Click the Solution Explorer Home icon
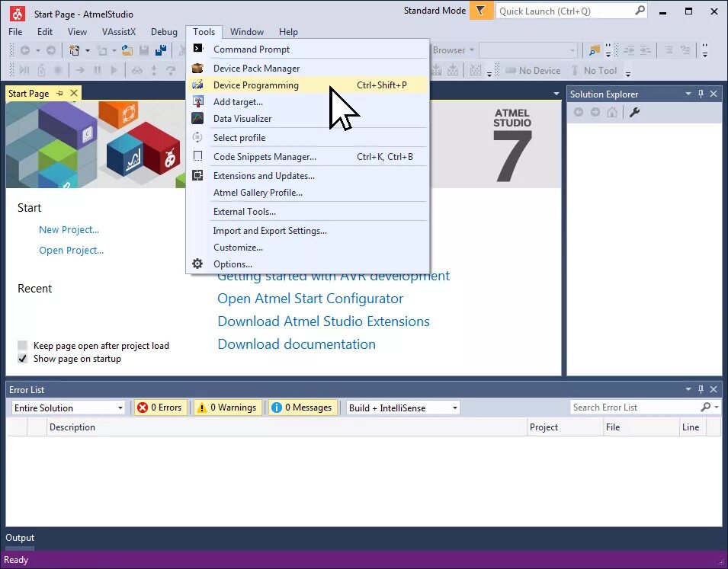 (612, 112)
